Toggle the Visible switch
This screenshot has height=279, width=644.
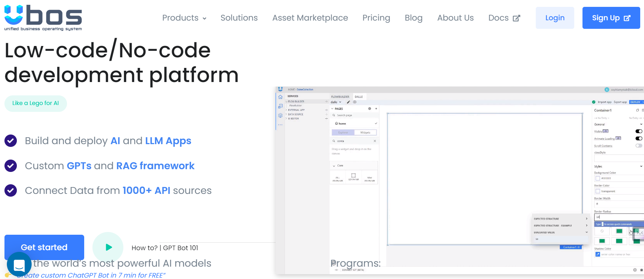pos(639,131)
